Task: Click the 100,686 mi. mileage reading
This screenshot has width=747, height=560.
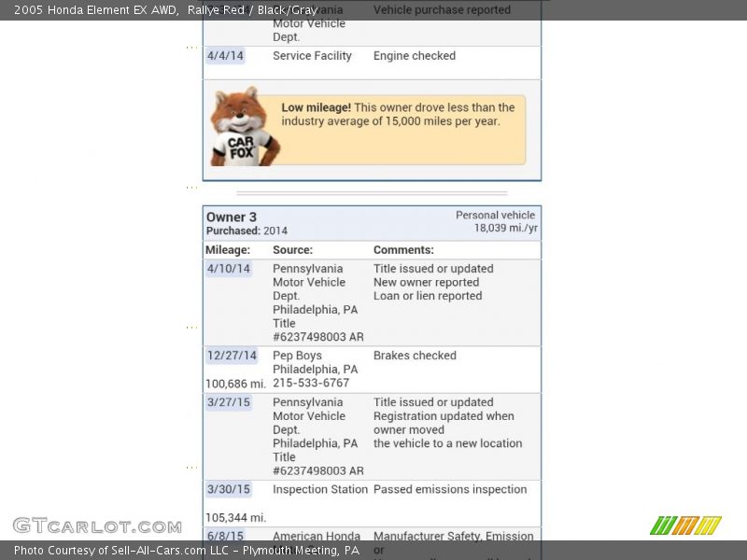Action: point(235,384)
